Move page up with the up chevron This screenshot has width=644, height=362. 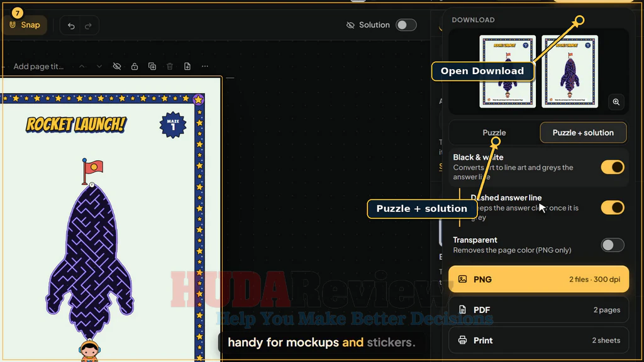click(82, 67)
